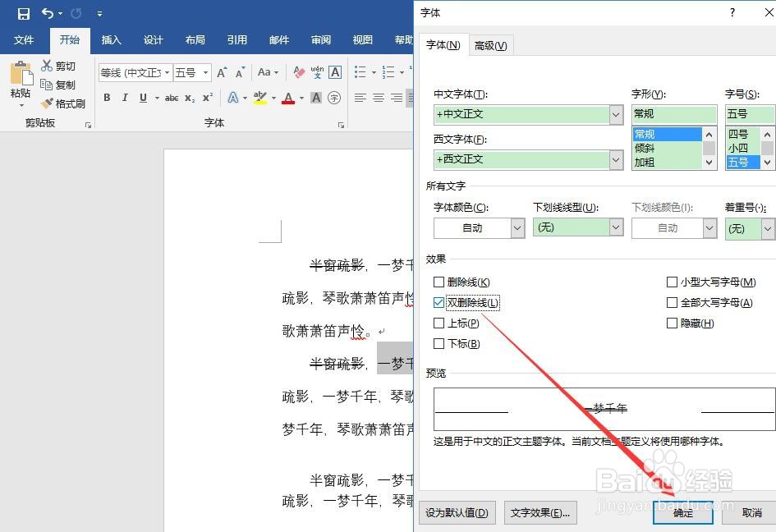Switch to the 高级 tab
Image resolution: width=776 pixels, height=532 pixels.
[x=490, y=46]
